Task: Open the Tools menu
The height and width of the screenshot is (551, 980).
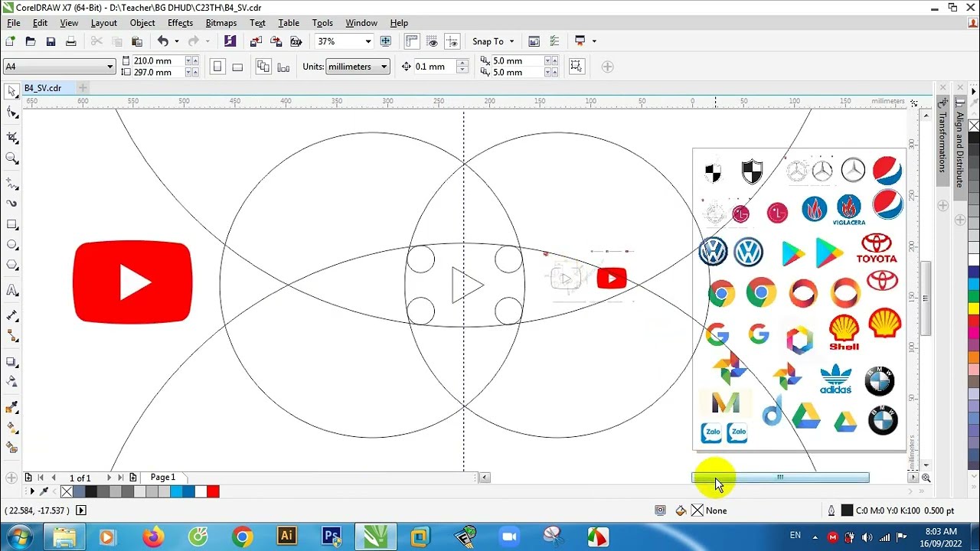Action: 322,23
